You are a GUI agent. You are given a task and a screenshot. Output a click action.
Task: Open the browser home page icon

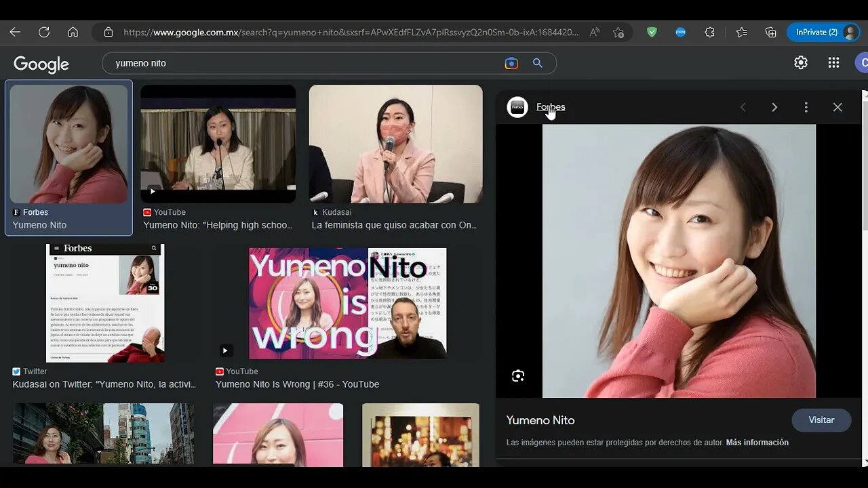73,32
